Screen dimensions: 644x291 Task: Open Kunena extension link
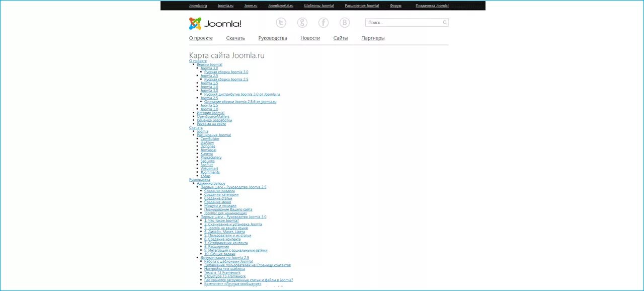point(206,154)
